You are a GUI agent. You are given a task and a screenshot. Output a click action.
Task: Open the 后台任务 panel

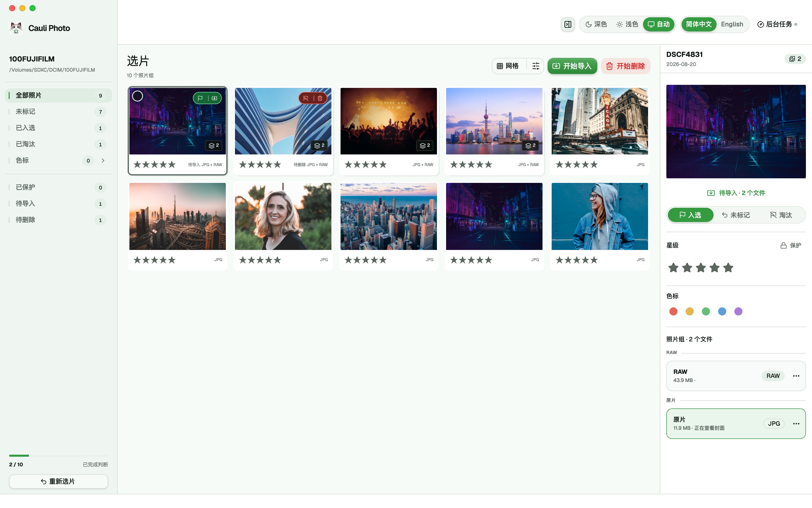pyautogui.click(x=777, y=25)
